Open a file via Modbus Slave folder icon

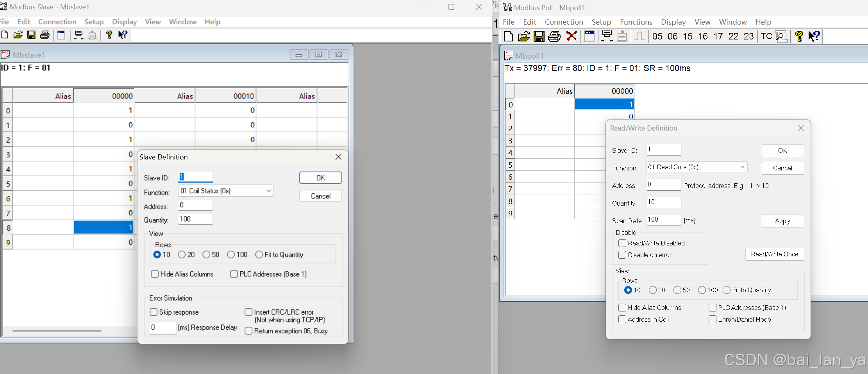(x=18, y=35)
